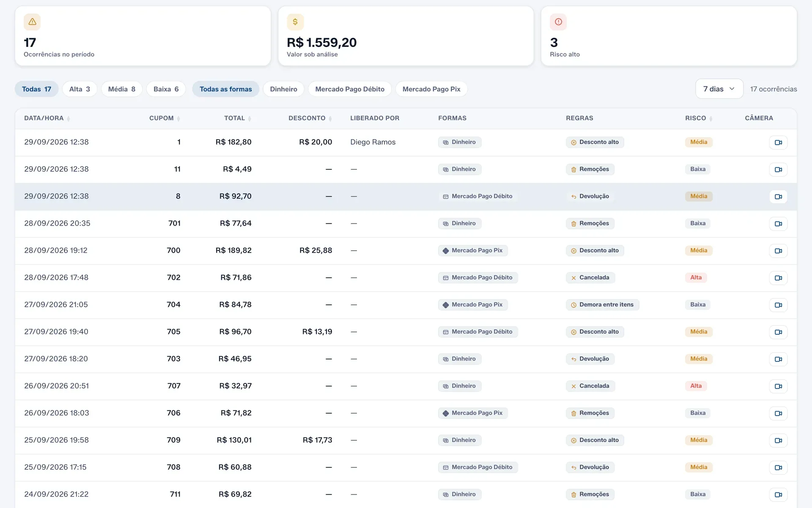This screenshot has width=812, height=508.
Task: Show camera video for coupon 700
Action: (x=778, y=251)
